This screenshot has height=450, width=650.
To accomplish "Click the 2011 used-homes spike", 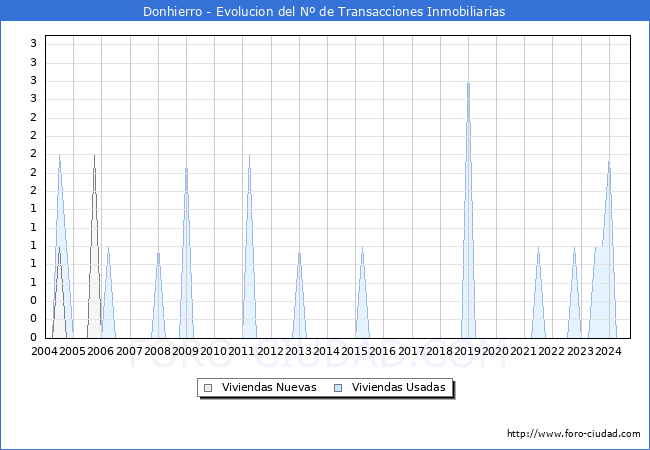I will pos(249,247).
